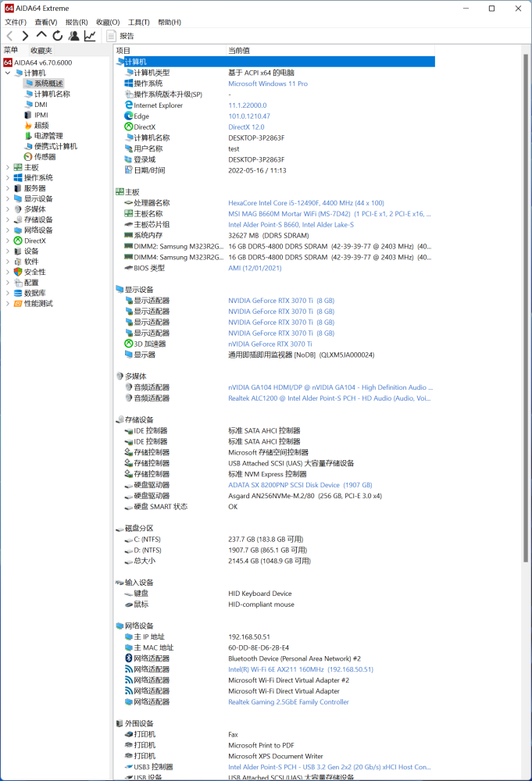This screenshot has height=781, width=532.
Task: Open the 查看(V) menu
Action: pos(46,22)
